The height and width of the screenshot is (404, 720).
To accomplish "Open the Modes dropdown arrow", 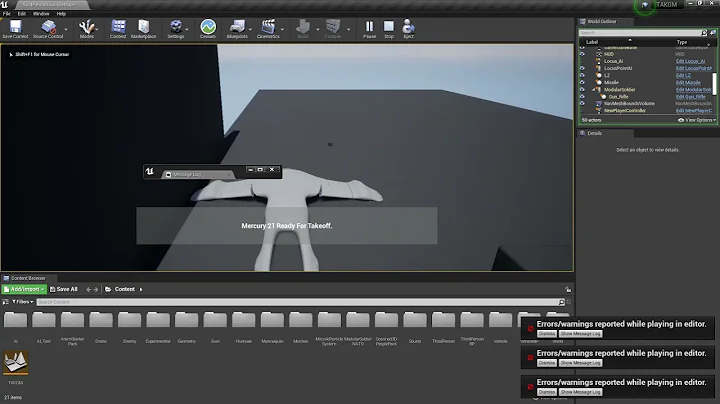I will [97, 29].
